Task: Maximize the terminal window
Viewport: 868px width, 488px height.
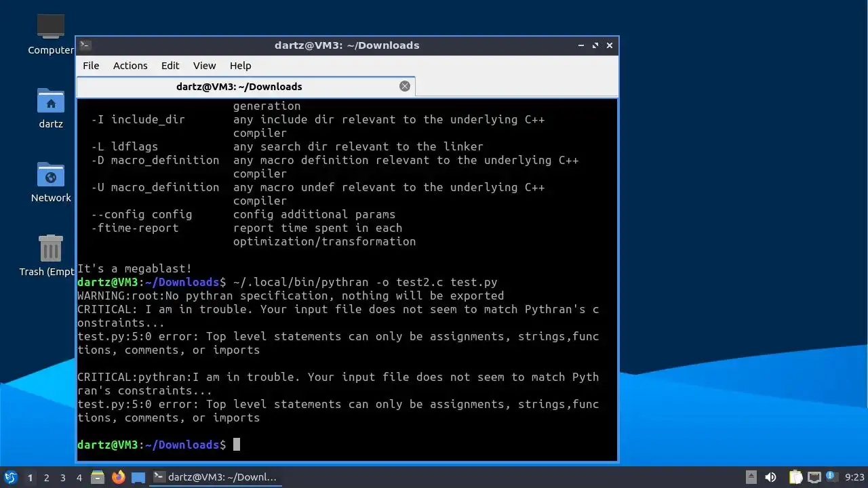Action: (x=595, y=45)
